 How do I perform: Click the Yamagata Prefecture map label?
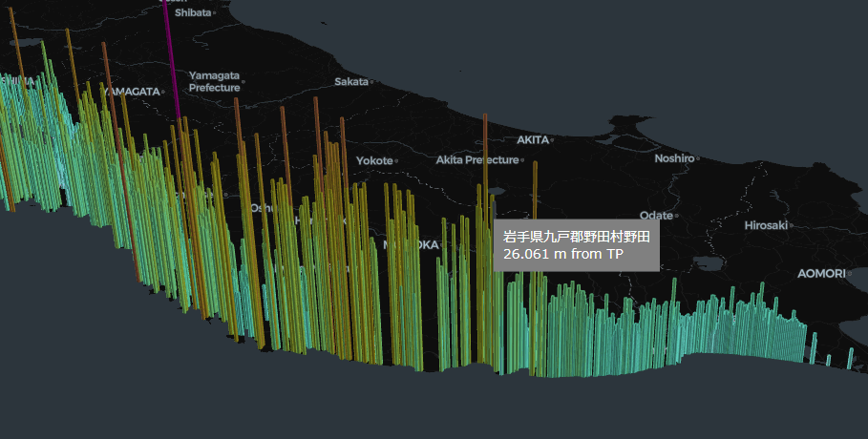pyautogui.click(x=214, y=81)
